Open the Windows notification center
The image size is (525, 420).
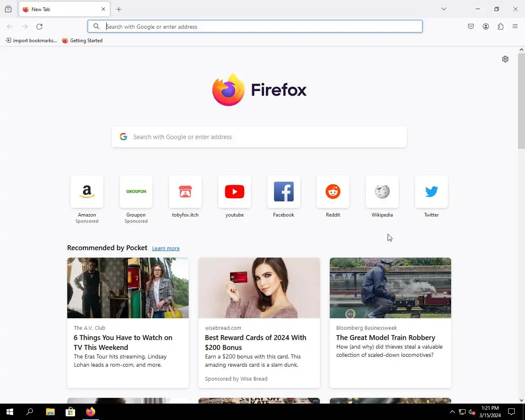coord(511,412)
